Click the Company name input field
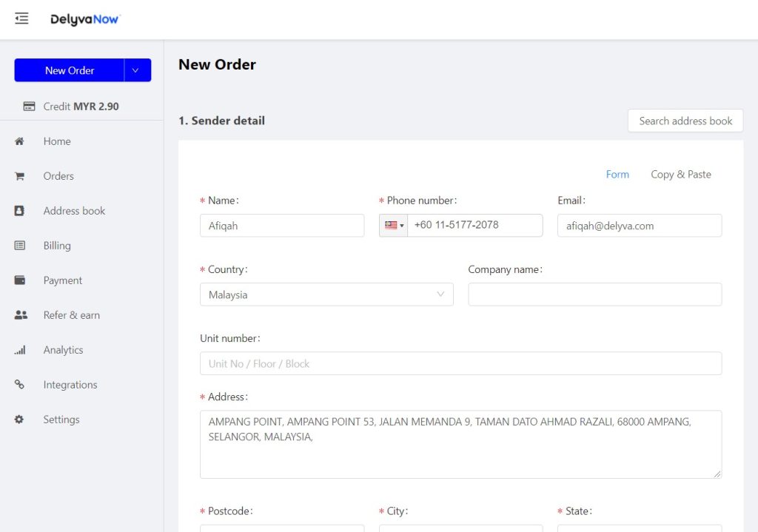The height and width of the screenshot is (532, 758). click(x=594, y=294)
